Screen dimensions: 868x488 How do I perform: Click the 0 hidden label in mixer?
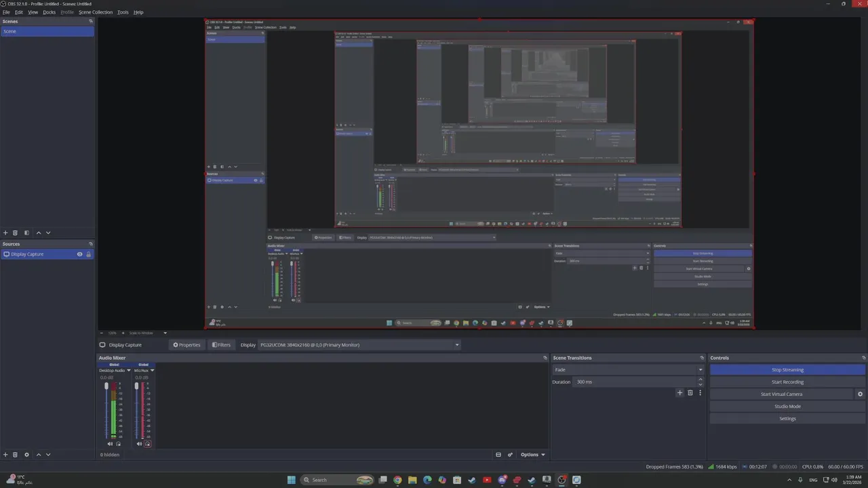tap(110, 455)
